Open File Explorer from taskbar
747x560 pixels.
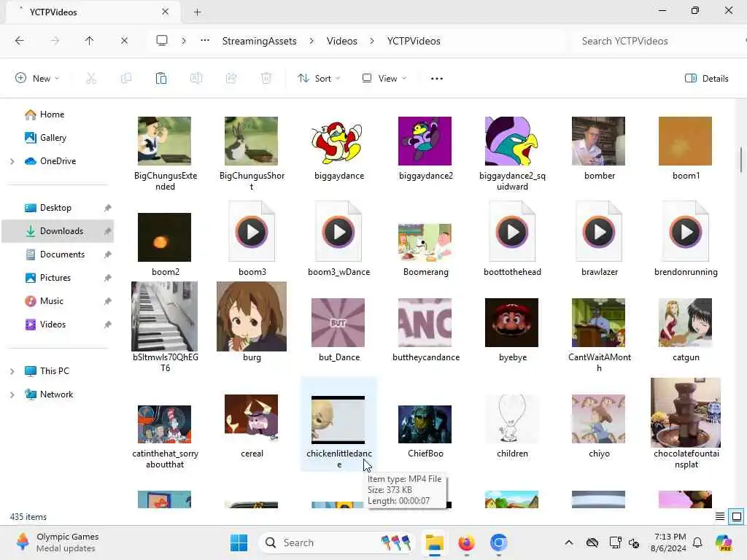(435, 542)
